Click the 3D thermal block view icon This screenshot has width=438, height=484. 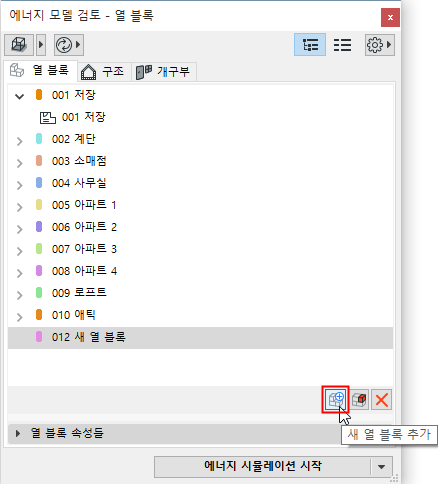coord(19,45)
